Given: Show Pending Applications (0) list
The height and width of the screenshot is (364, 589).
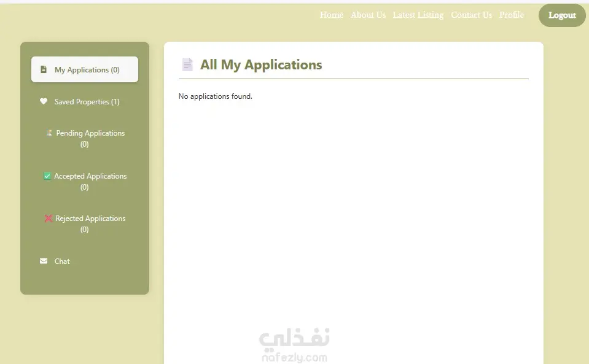Looking at the screenshot, I should point(85,139).
